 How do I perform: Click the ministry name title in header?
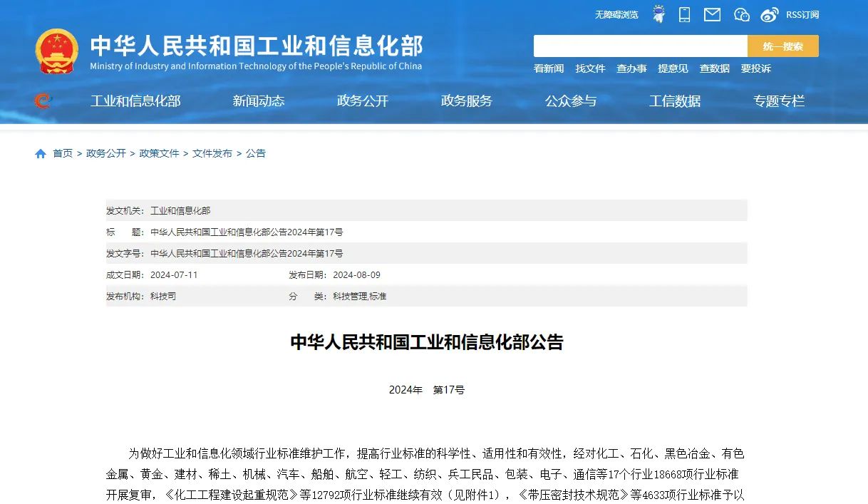click(x=257, y=46)
